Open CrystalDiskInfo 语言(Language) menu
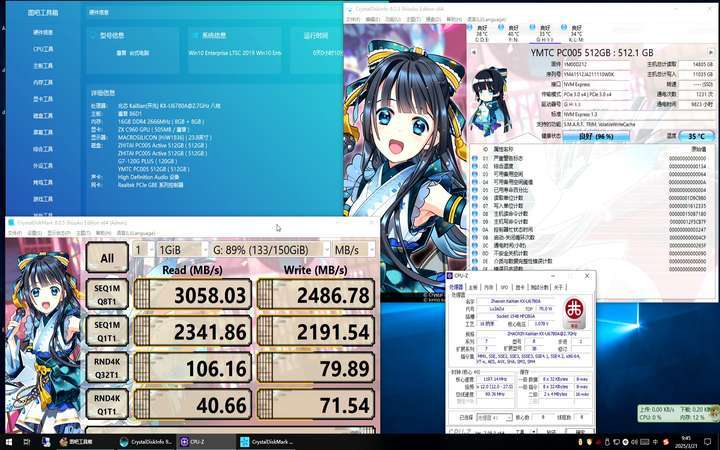The height and width of the screenshot is (450, 720). pyautogui.click(x=486, y=19)
